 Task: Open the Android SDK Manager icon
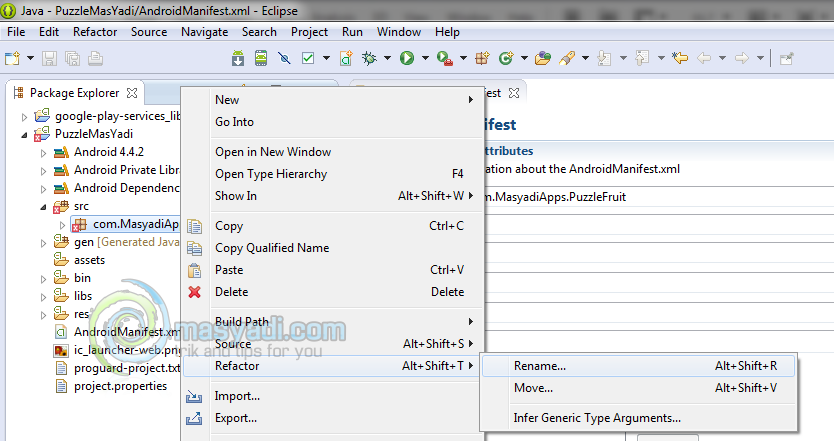[x=238, y=58]
